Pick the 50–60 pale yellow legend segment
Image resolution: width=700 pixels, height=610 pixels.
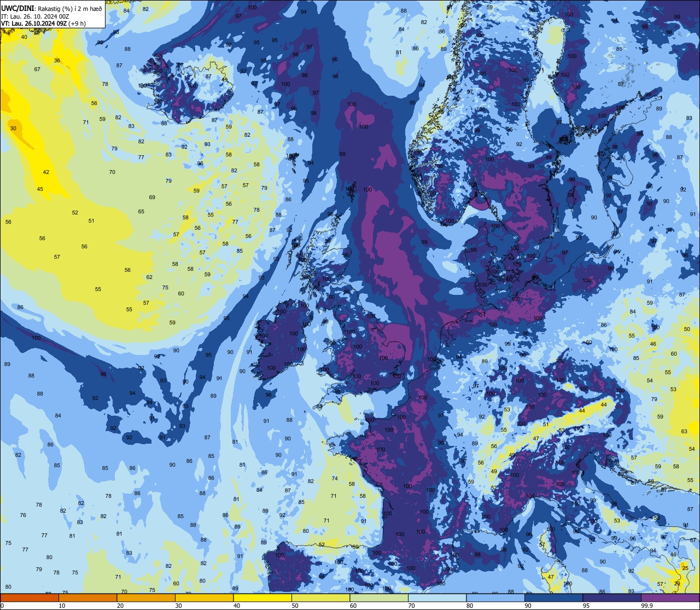tap(320, 598)
